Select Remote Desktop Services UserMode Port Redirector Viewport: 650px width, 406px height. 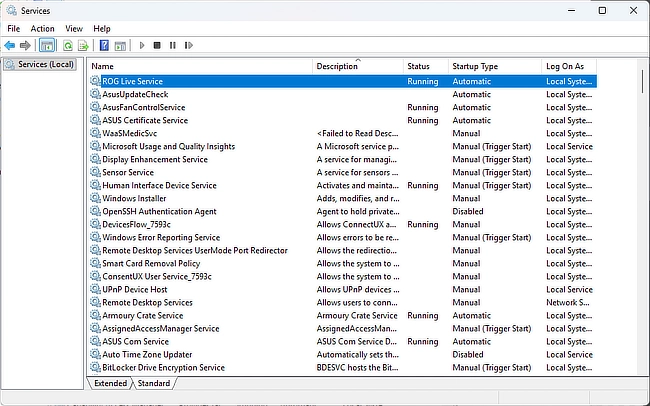tap(195, 250)
